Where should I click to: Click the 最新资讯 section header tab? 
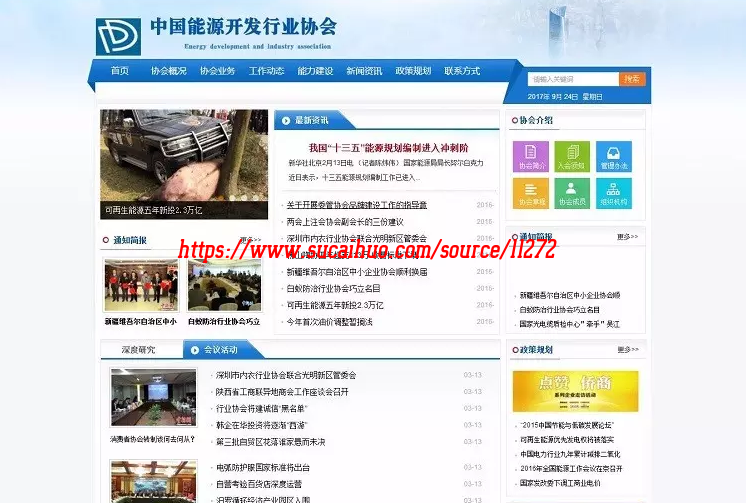pos(312,120)
